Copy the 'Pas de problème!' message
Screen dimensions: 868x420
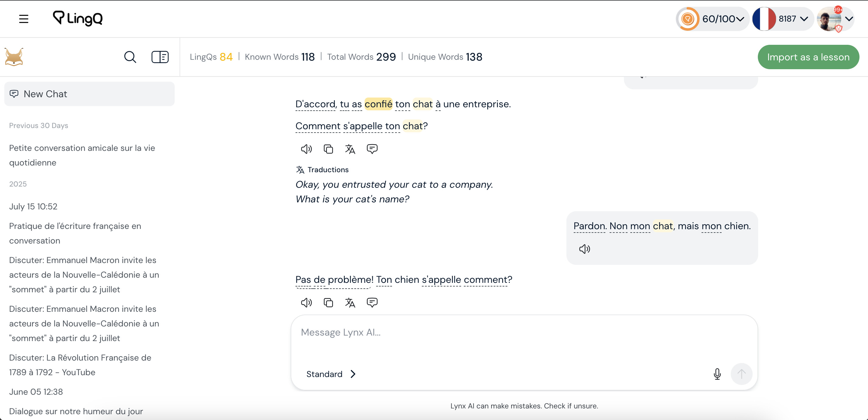[328, 303]
